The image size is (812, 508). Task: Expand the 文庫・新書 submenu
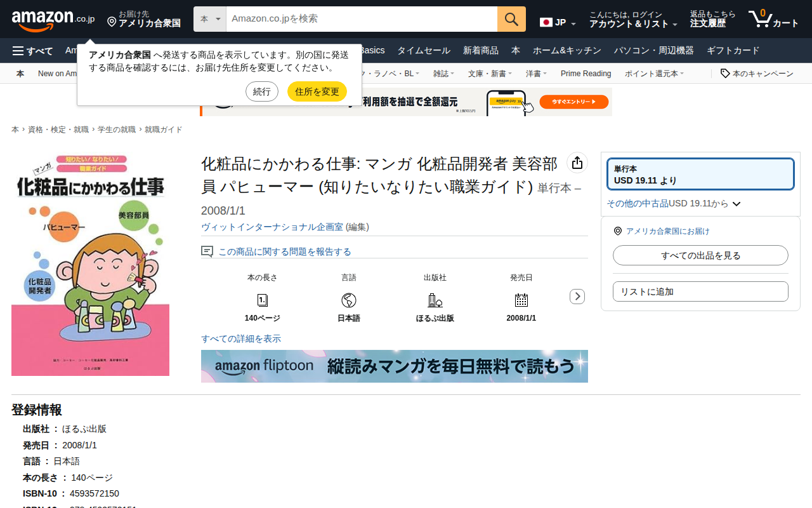click(490, 74)
